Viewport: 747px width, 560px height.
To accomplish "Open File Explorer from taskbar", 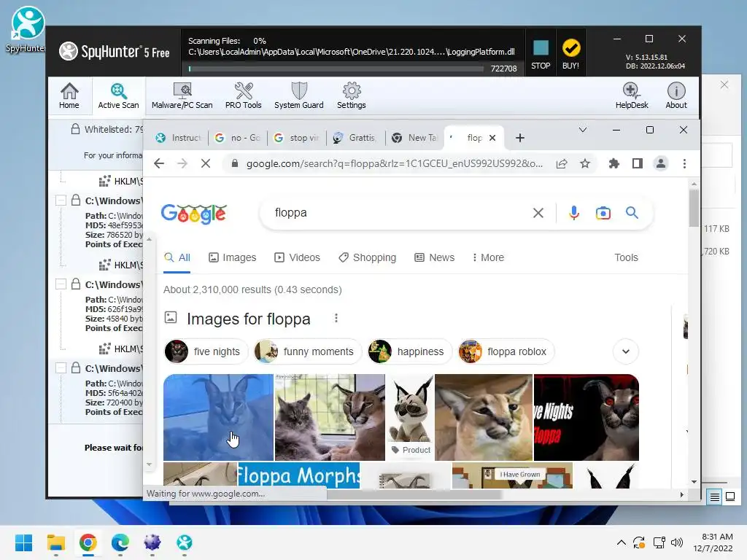I will coord(55,542).
